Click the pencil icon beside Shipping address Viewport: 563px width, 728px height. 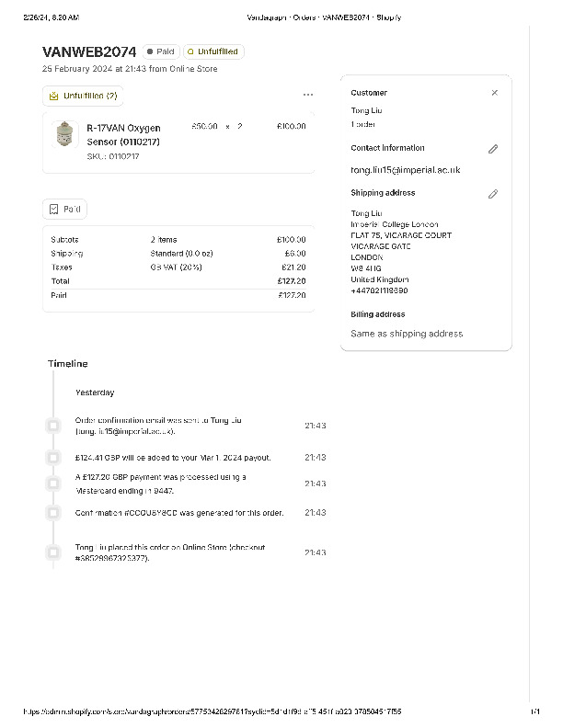pos(493,194)
